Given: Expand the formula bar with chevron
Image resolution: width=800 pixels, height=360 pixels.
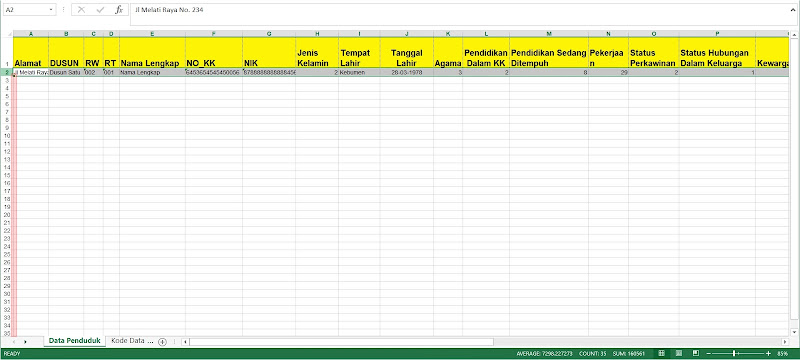Looking at the screenshot, I should pos(792,9).
